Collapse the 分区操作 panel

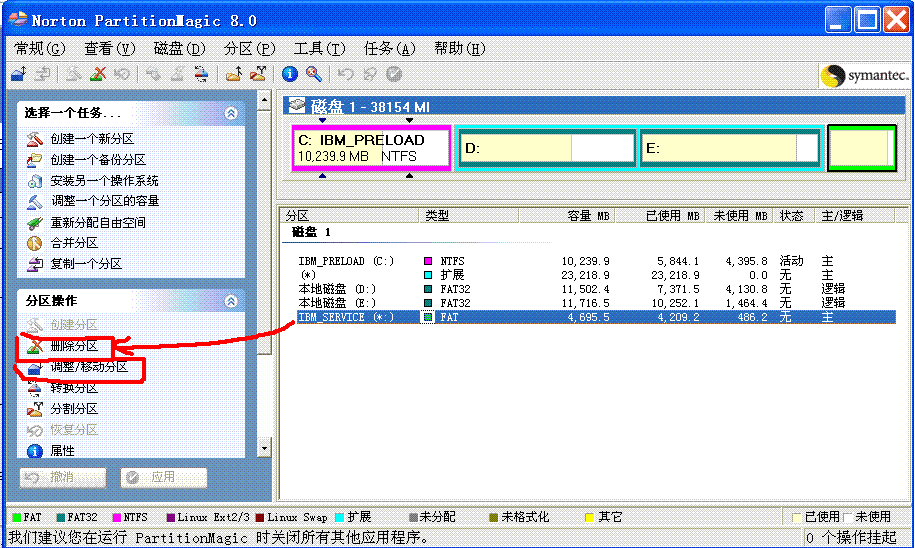click(231, 301)
